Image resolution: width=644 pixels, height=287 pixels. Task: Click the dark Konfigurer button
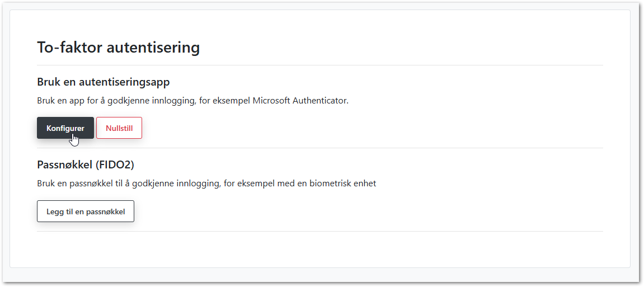coord(65,128)
